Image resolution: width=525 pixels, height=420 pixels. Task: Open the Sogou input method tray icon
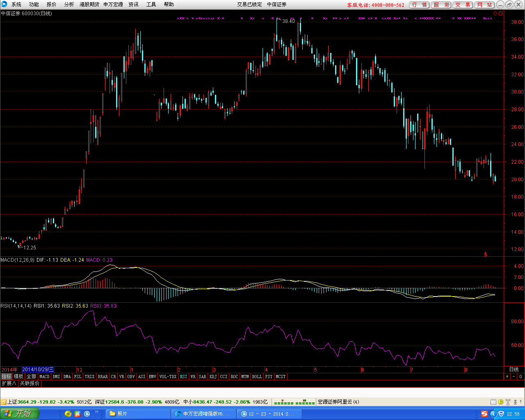pyautogui.click(x=484, y=414)
